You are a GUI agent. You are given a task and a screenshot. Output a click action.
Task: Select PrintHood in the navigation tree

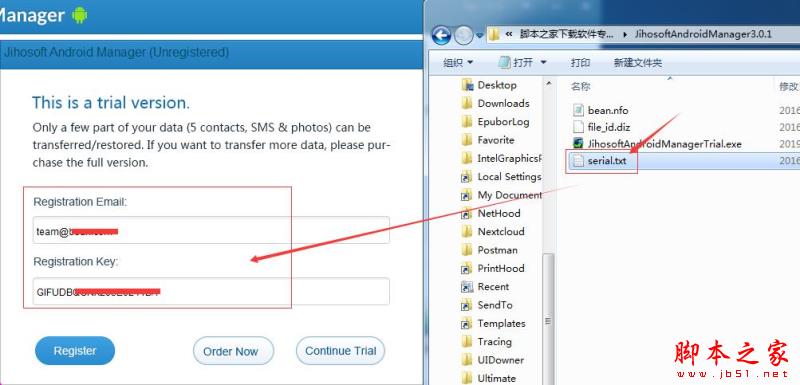501,269
